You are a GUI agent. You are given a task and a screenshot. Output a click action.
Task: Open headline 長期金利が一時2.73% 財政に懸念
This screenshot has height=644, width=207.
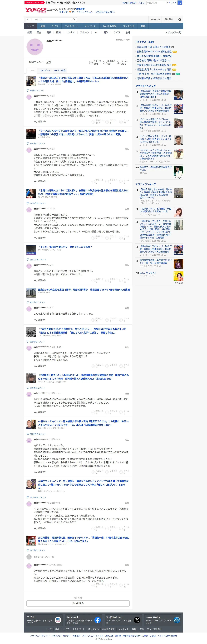coord(154,52)
